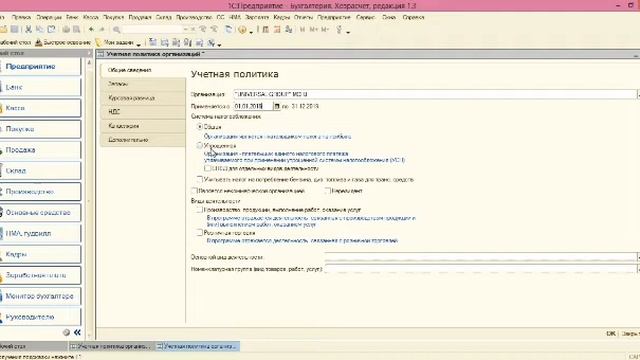The image size is (640, 360).
Task: Toggle the fuel consumption tax checkbox
Action: coord(200,179)
